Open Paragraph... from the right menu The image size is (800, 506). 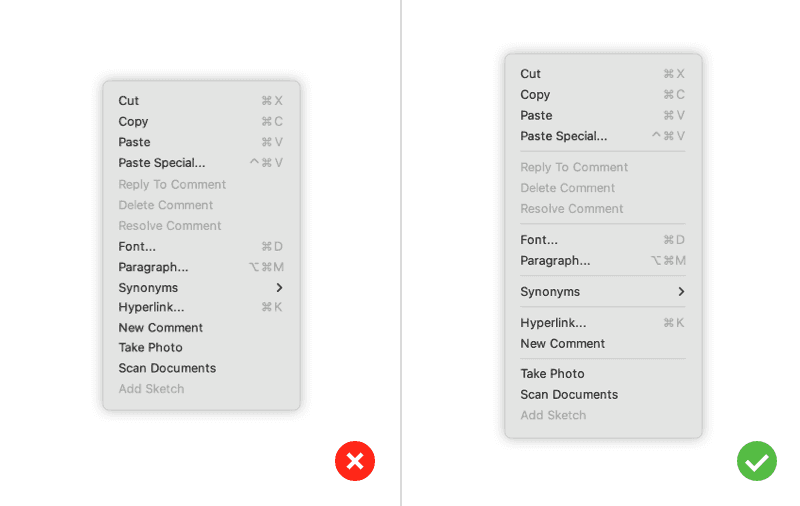pos(555,261)
